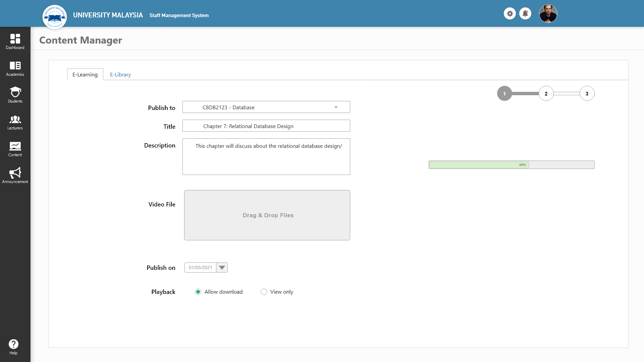Open the Academics sidebar icon
The image size is (644, 362).
pyautogui.click(x=15, y=65)
